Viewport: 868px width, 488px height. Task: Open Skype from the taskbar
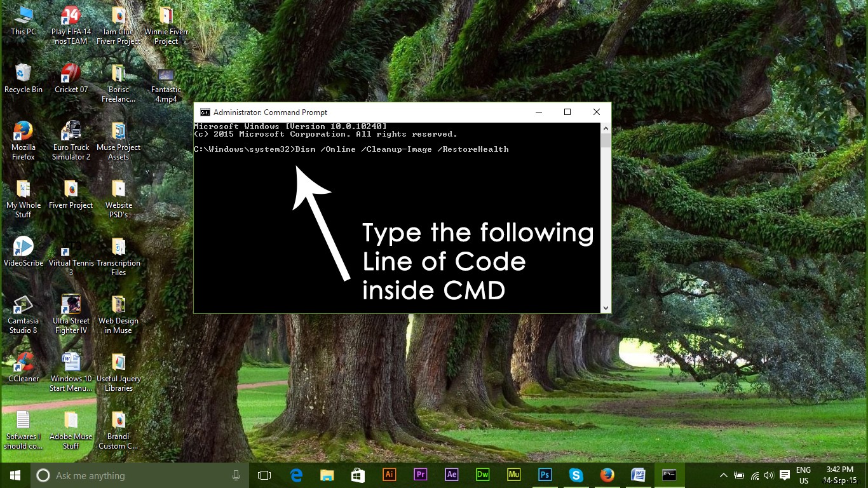tap(576, 475)
